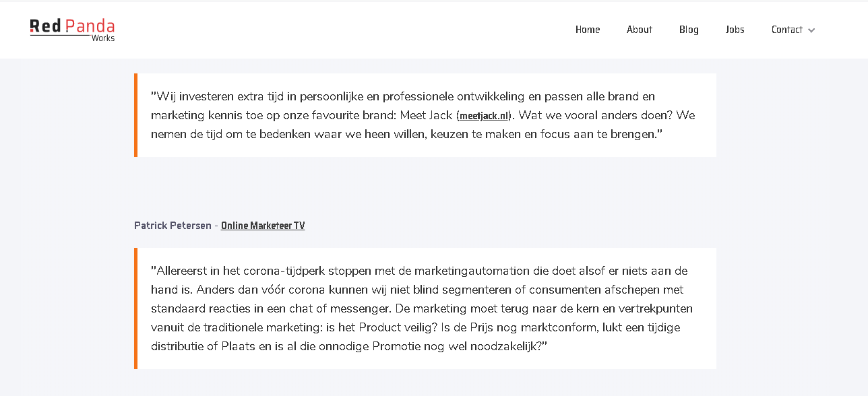Image resolution: width=868 pixels, height=396 pixels.
Task: Open the Home page from navigation
Action: [x=588, y=30]
